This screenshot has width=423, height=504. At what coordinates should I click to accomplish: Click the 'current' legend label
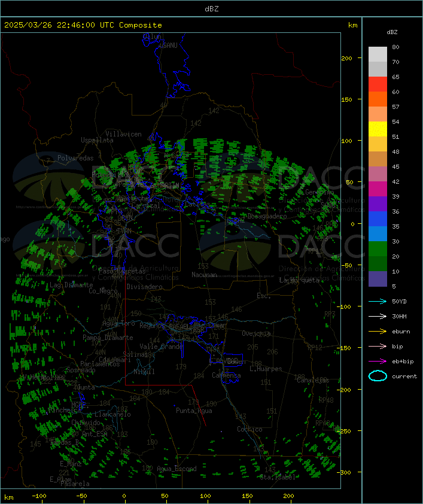(x=404, y=376)
